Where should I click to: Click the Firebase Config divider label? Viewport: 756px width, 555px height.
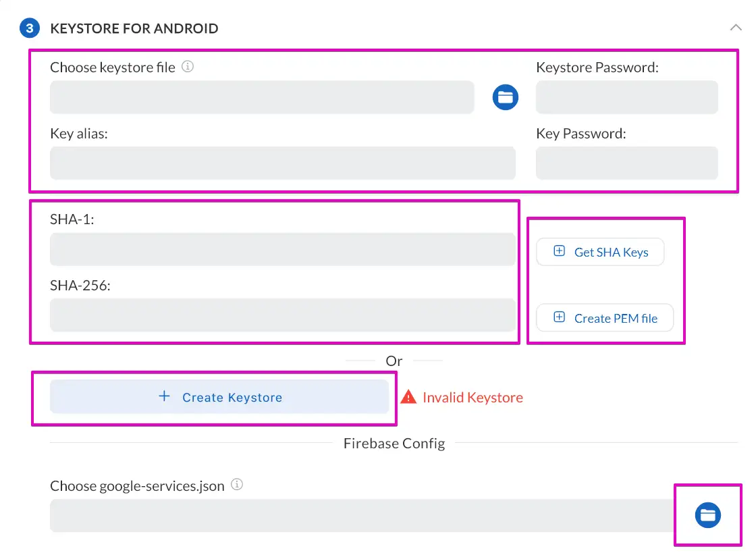[x=394, y=444]
